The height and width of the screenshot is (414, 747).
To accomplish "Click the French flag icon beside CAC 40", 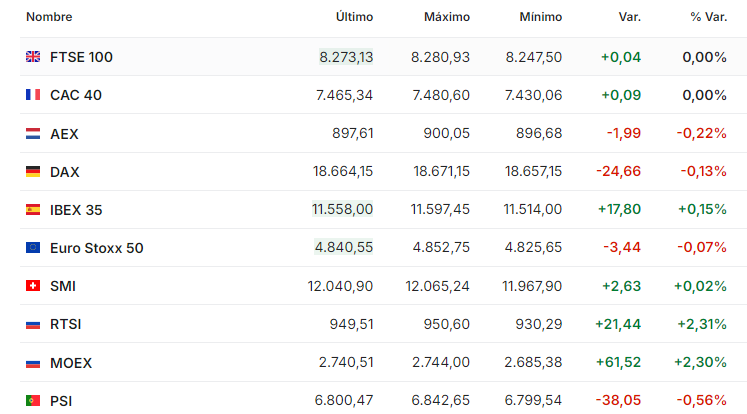I will tap(33, 95).
